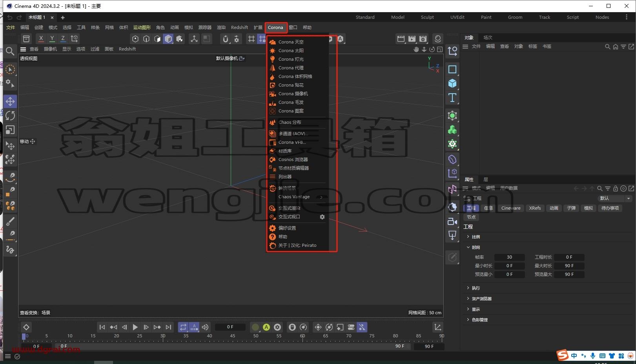
Task: Play the animation forward
Action: [135, 327]
